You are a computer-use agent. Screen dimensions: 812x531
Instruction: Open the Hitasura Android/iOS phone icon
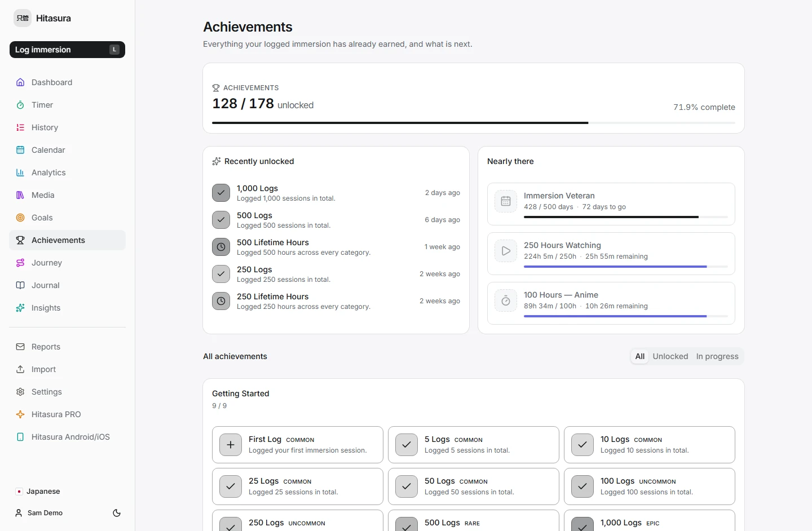coord(20,437)
